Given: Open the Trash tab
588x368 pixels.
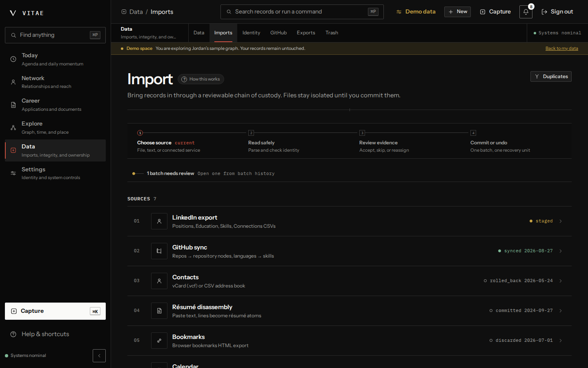Looking at the screenshot, I should [332, 33].
